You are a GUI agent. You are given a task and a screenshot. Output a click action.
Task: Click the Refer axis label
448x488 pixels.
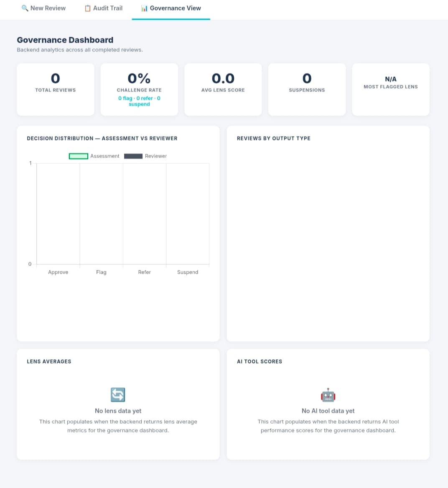[145, 272]
